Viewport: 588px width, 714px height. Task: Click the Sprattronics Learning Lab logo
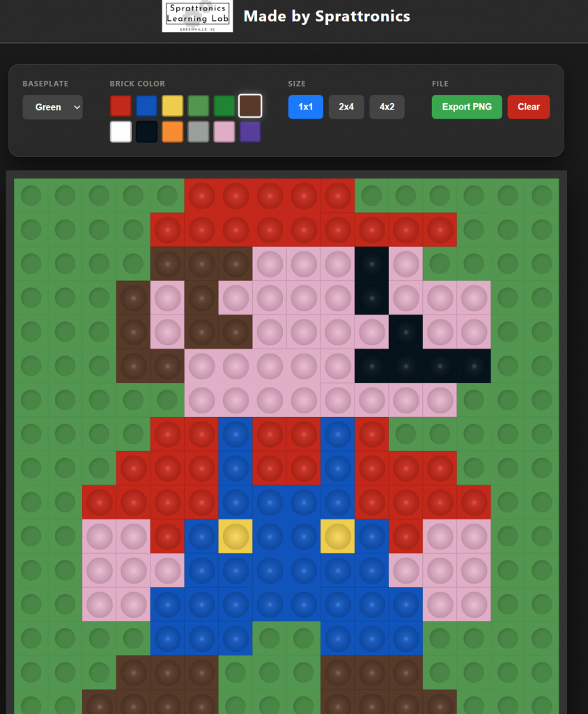click(x=198, y=16)
